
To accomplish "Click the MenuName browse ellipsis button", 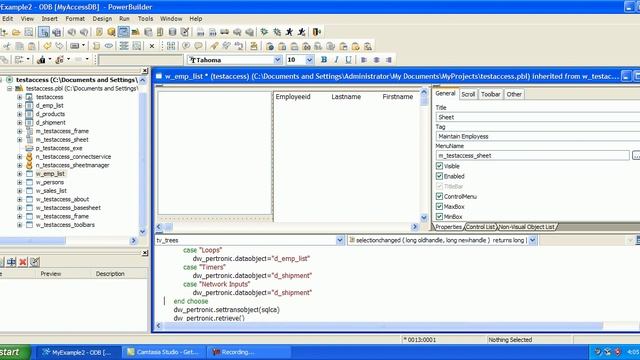I will click(x=636, y=156).
